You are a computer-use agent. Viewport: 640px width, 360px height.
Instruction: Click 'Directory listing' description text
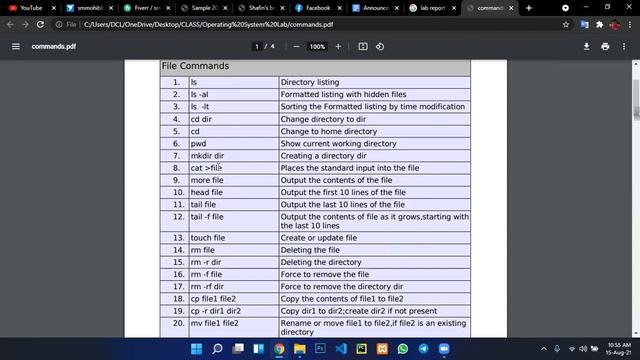click(310, 82)
